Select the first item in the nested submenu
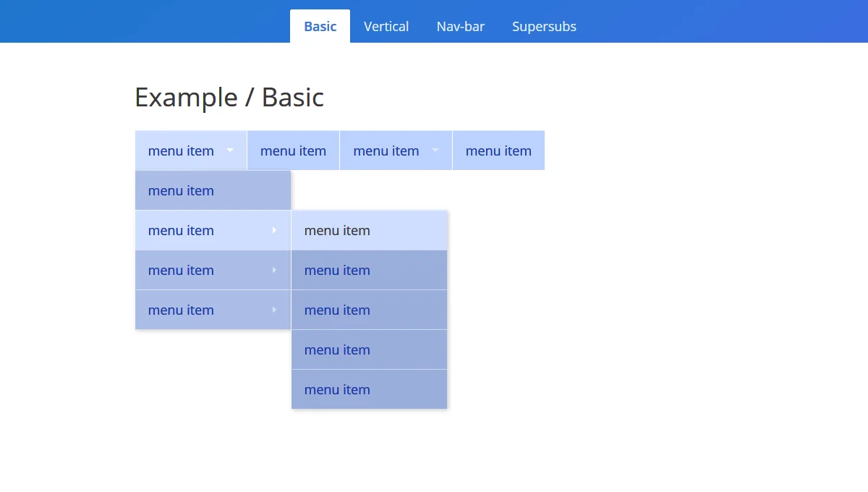868x492 pixels. (x=337, y=230)
